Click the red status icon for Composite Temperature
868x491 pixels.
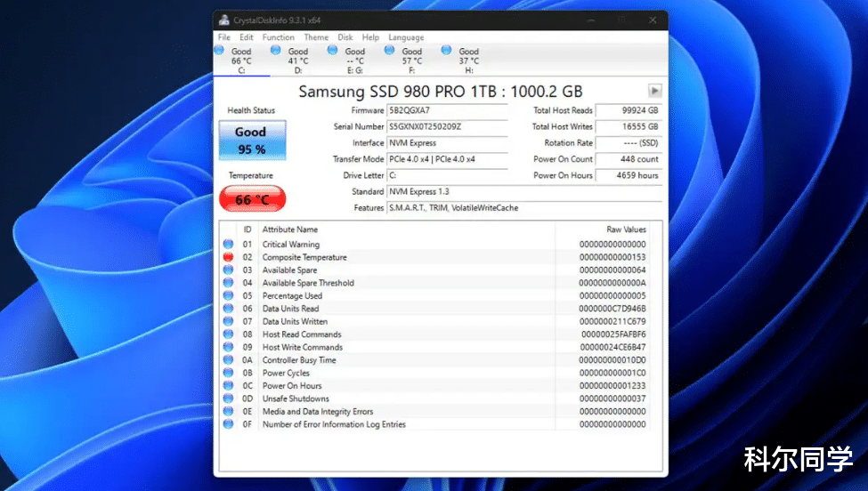coord(228,257)
